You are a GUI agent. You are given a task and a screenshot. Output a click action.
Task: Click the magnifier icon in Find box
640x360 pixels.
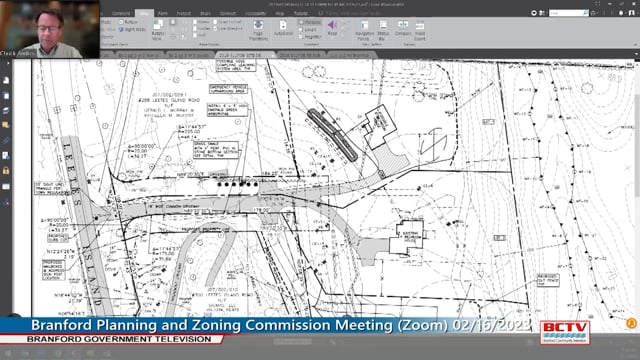(585, 13)
